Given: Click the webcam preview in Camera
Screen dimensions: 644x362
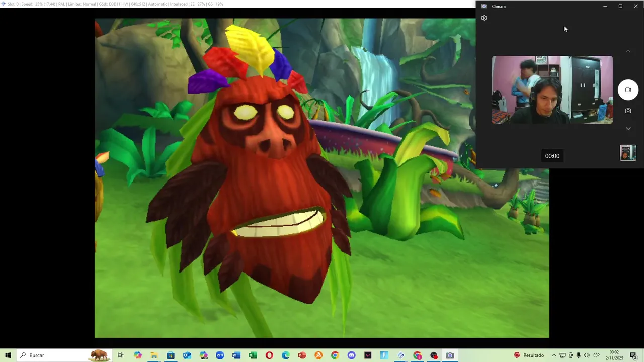Looking at the screenshot, I should pyautogui.click(x=552, y=90).
